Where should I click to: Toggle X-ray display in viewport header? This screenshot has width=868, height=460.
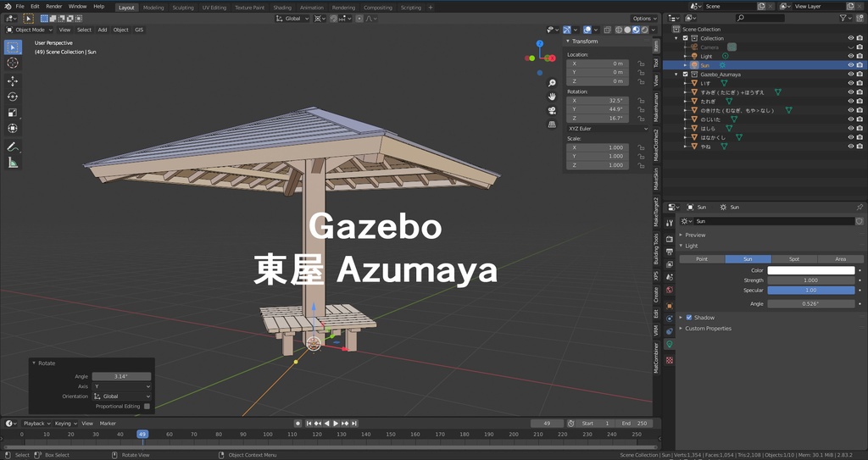point(607,30)
